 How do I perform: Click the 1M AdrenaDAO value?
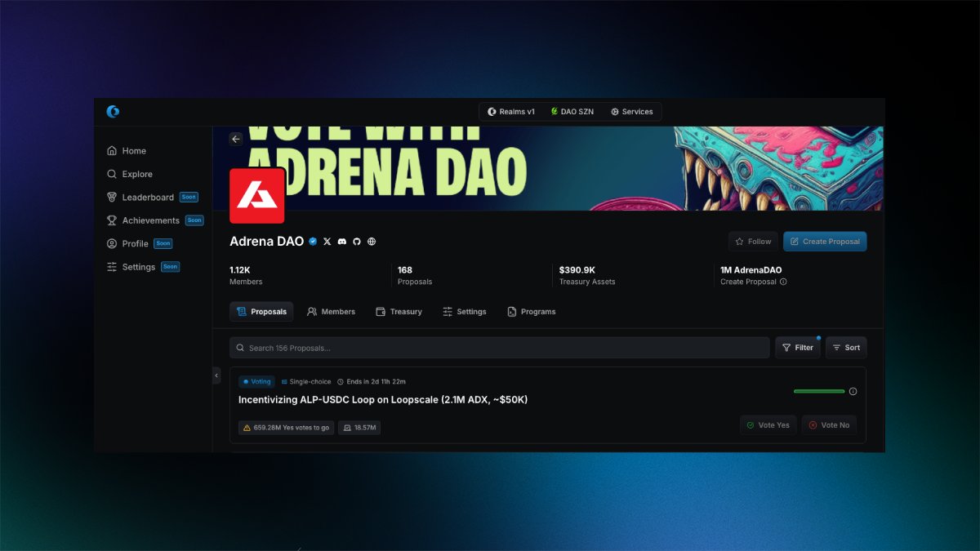(x=751, y=269)
